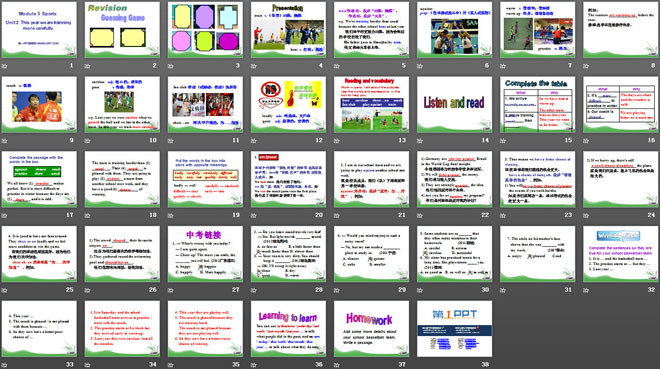Select slide 32 'Writing' thumbnail
The image size is (660, 369).
620,254
